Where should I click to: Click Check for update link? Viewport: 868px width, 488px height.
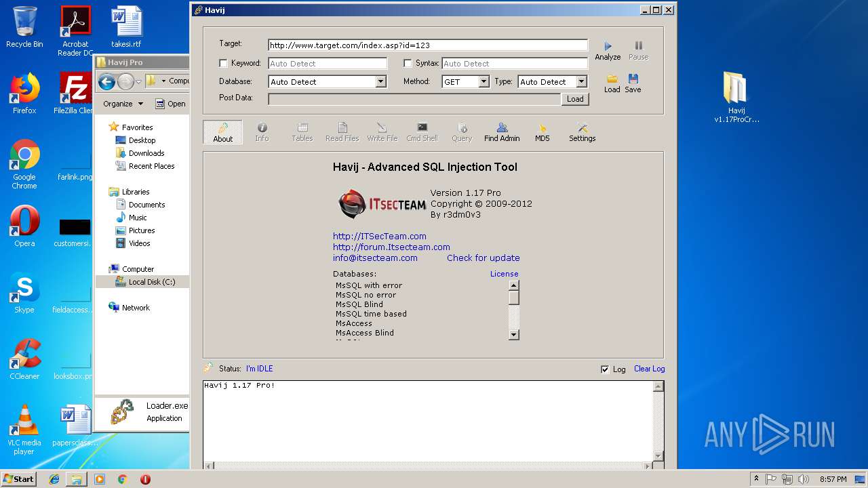coord(484,258)
